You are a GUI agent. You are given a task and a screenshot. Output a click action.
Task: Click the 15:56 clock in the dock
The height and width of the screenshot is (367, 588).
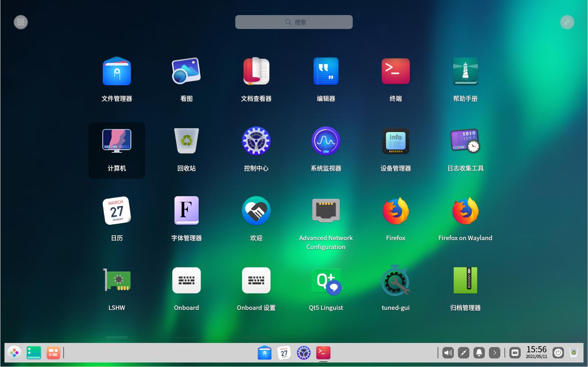pyautogui.click(x=536, y=352)
